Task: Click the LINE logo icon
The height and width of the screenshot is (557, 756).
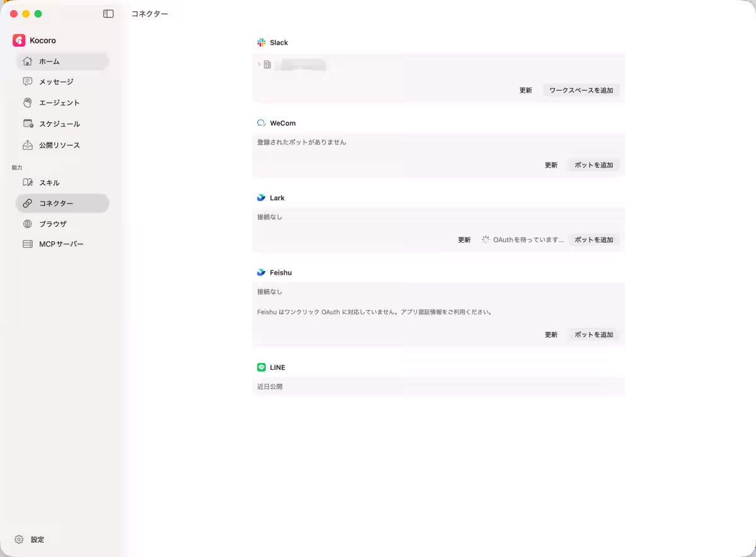Action: tap(261, 367)
